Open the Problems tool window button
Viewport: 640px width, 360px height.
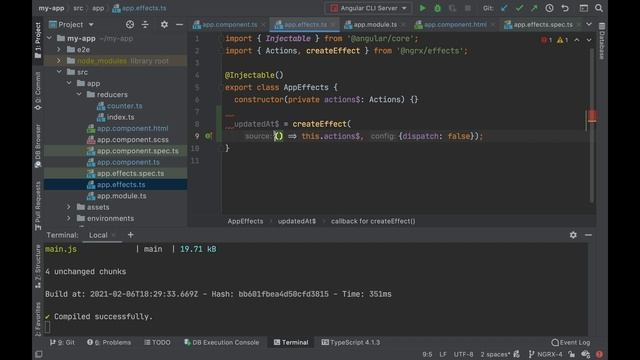pyautogui.click(x=109, y=342)
